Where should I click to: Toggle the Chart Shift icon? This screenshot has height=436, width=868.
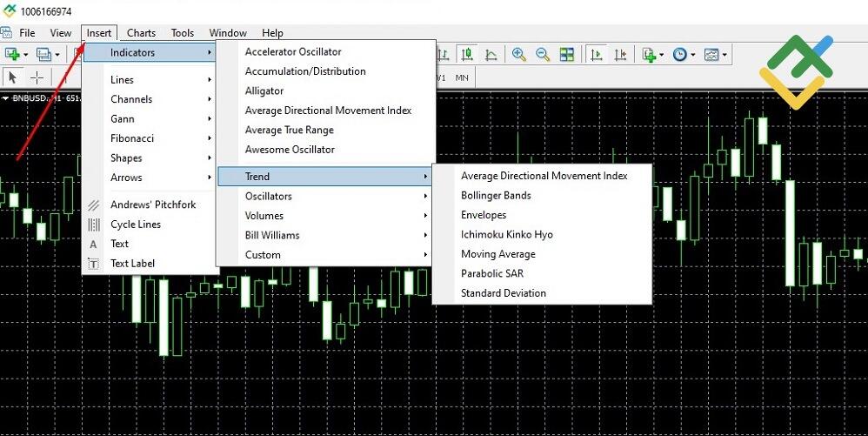[620, 54]
